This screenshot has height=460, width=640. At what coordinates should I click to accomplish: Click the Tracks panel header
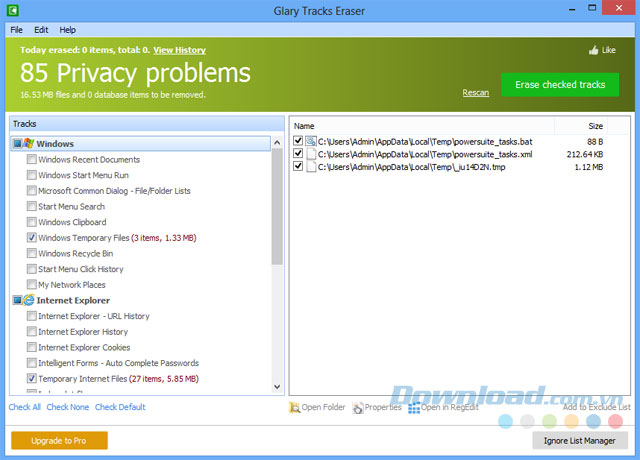(x=147, y=124)
